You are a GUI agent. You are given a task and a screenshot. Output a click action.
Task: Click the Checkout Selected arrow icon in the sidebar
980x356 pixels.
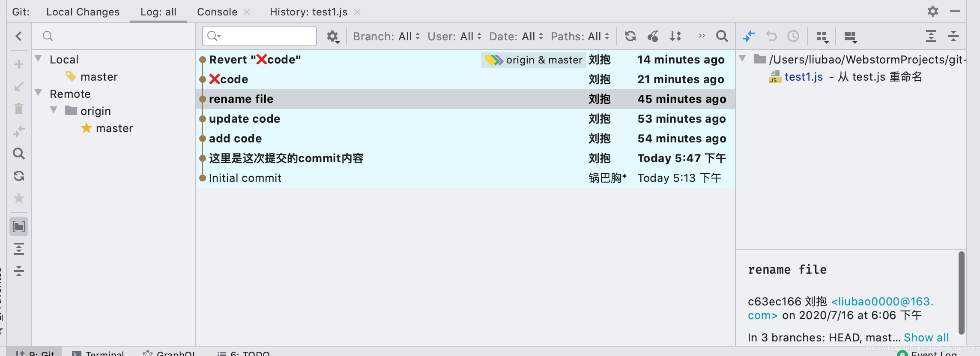tap(18, 87)
